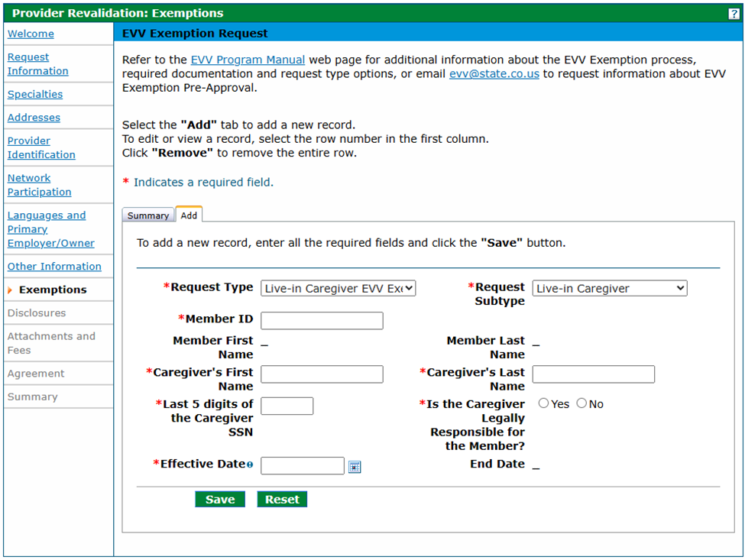Select No for Caregiver Legally Responsible

(581, 403)
